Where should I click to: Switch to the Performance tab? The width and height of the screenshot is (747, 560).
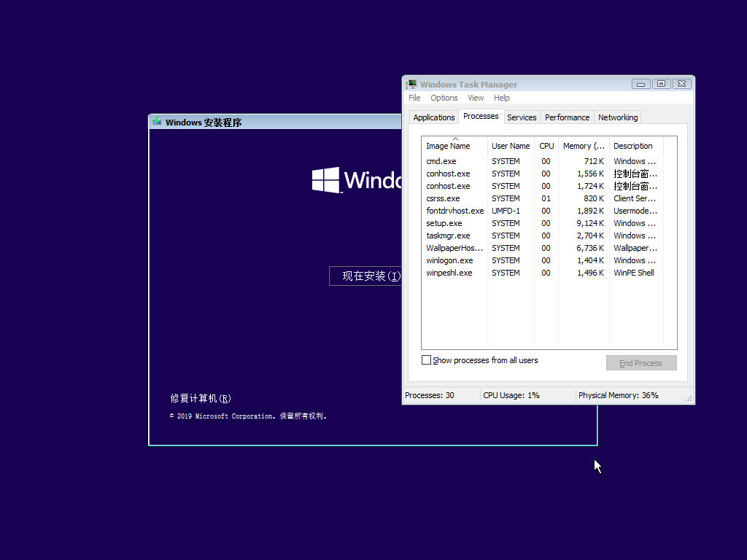pos(567,117)
